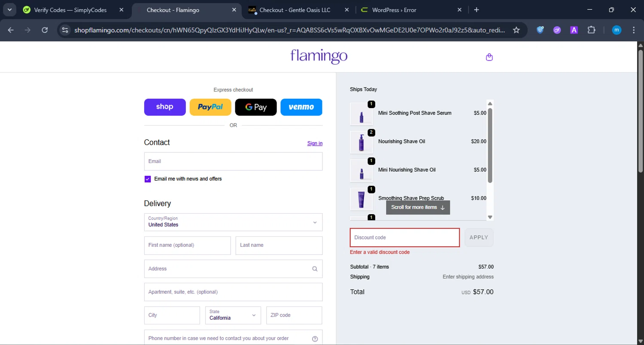
Task: Click the 'Subtotal · 7 items' text
Action: (x=369, y=267)
